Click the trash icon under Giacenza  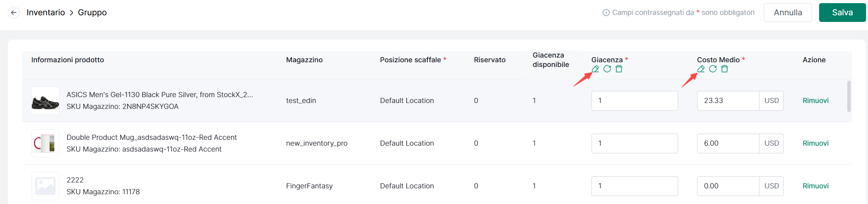click(619, 69)
